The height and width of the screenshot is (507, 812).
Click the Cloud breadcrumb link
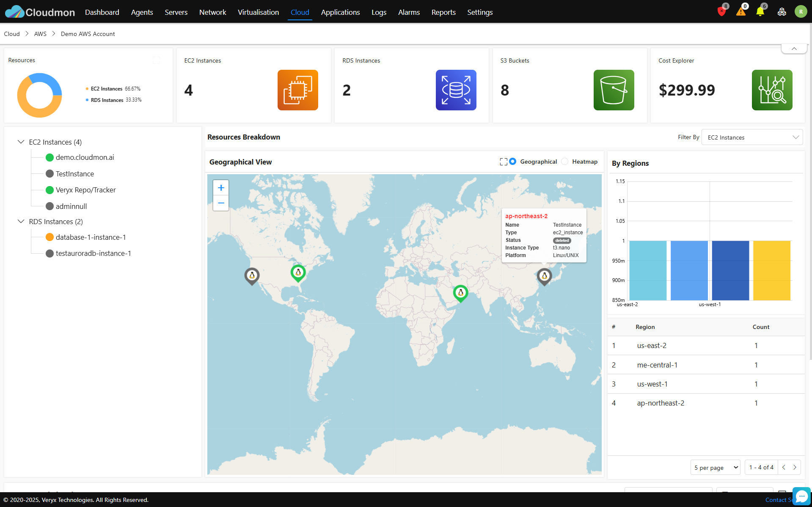click(12, 34)
